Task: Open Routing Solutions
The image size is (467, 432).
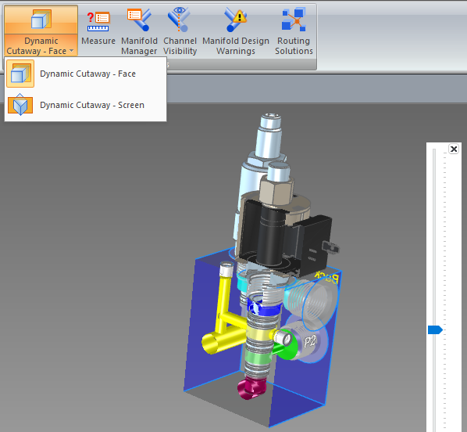Action: pos(294,32)
